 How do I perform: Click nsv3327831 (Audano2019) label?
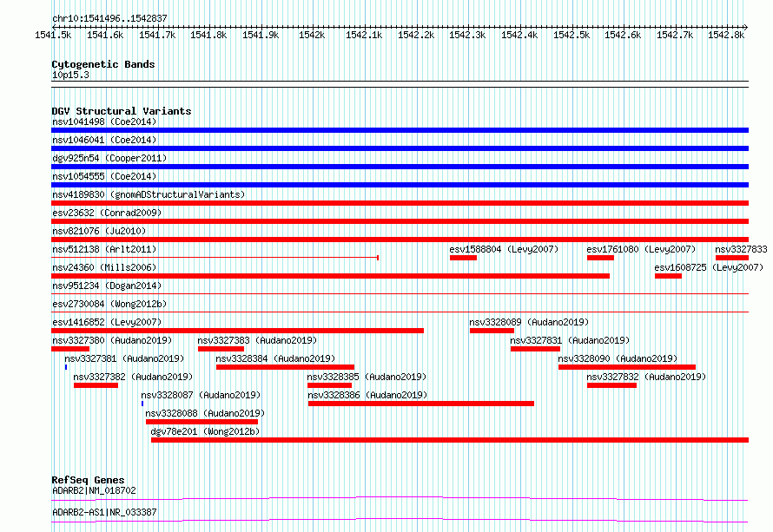click(x=570, y=340)
